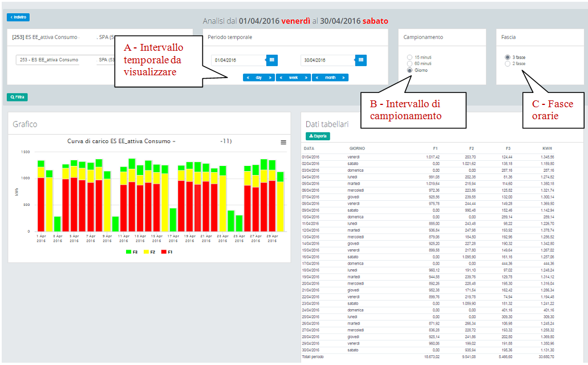
Task: Open the start date calendar picker
Action: pyautogui.click(x=271, y=60)
